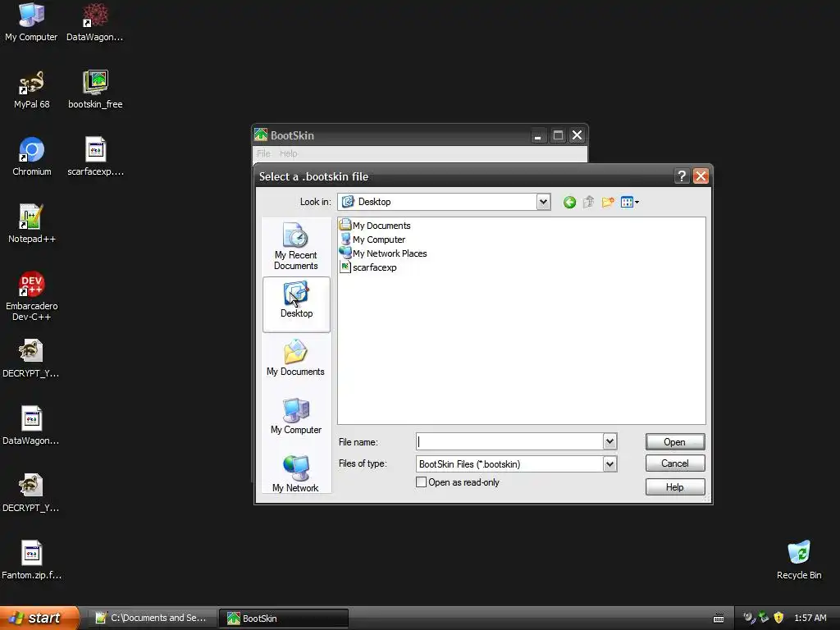This screenshot has width=840, height=630.
Task: Select the scarfacexp bootskin file
Action: 368,267
